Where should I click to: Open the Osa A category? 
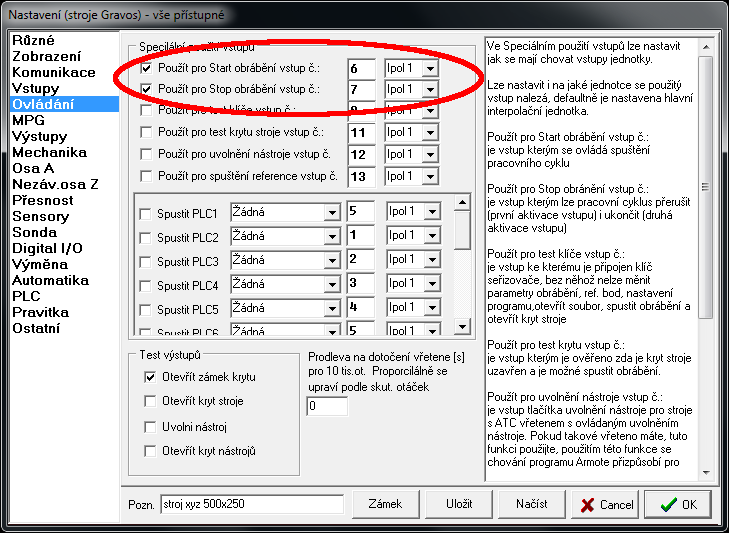(33, 168)
